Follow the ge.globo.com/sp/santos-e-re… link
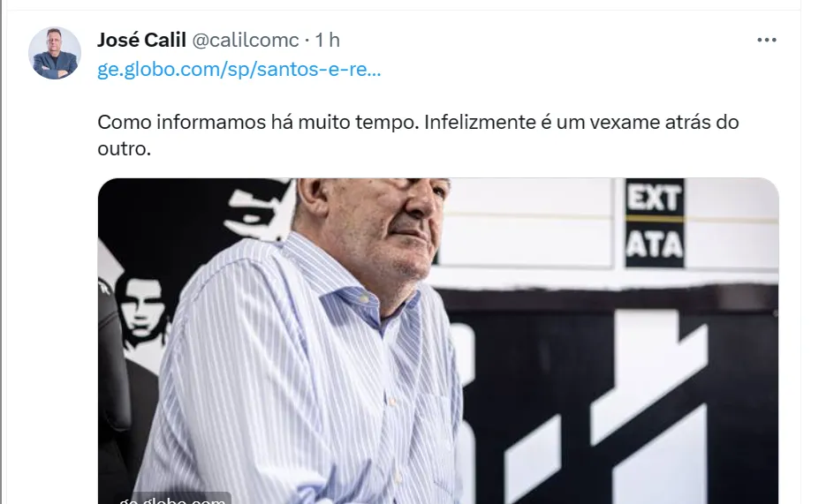This screenshot has width=834, height=504. pyautogui.click(x=239, y=69)
